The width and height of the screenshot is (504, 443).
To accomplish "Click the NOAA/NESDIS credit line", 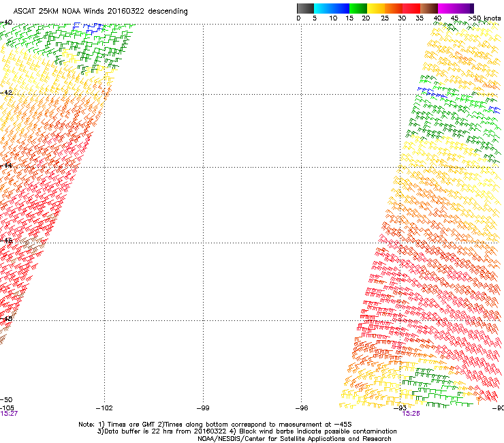I will point(294,439).
